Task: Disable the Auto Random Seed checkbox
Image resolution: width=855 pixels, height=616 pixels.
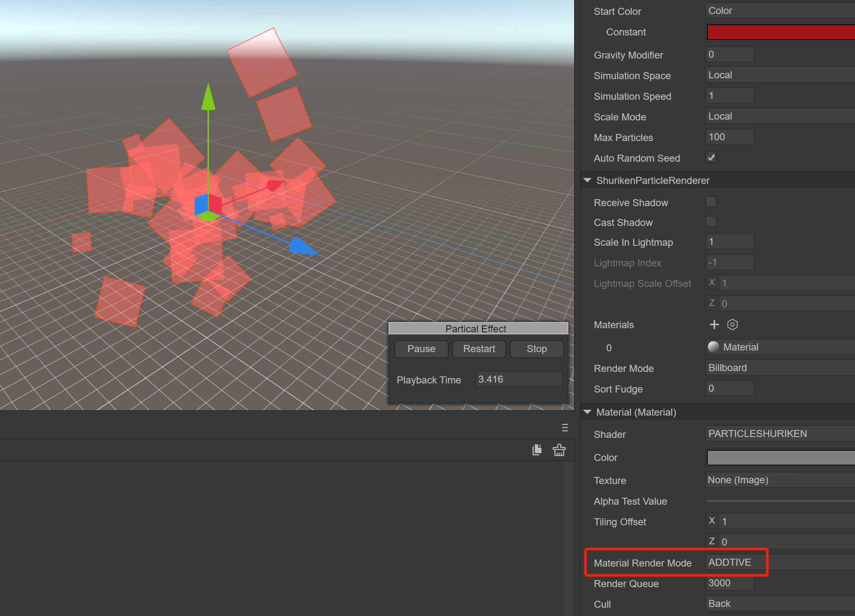Action: click(711, 158)
